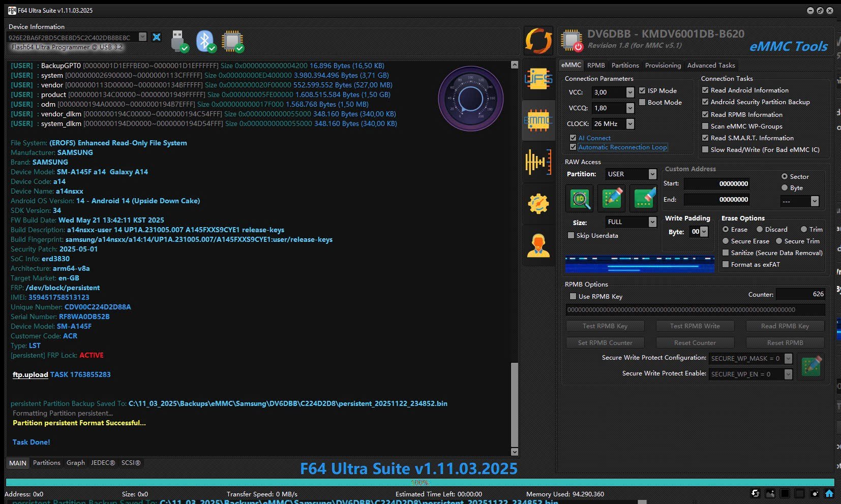This screenshot has height=504, width=841.
Task: Open the support agent user icon
Action: click(x=538, y=245)
